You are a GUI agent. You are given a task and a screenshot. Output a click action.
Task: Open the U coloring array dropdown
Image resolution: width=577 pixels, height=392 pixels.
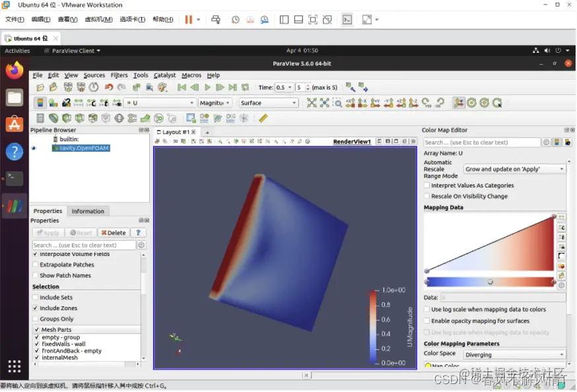coord(160,103)
